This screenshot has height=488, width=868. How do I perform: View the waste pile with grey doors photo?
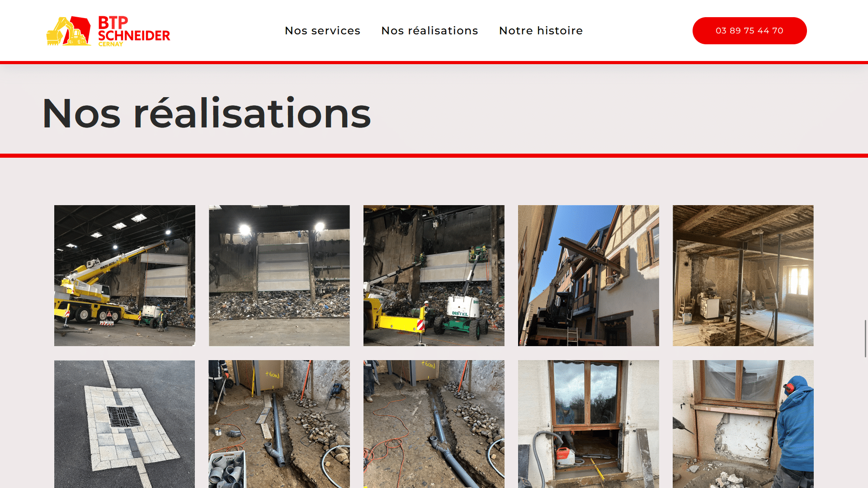[x=279, y=276]
